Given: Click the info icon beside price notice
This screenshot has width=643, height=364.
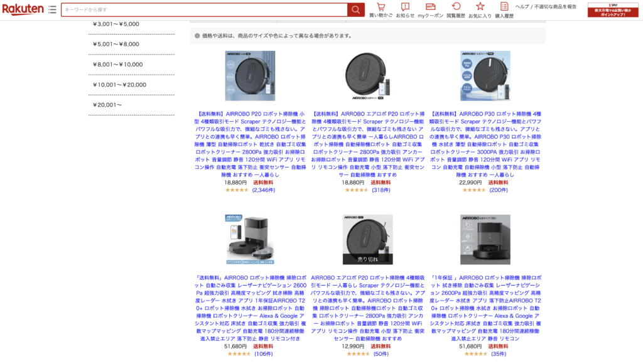Looking at the screenshot, I should 197,36.
